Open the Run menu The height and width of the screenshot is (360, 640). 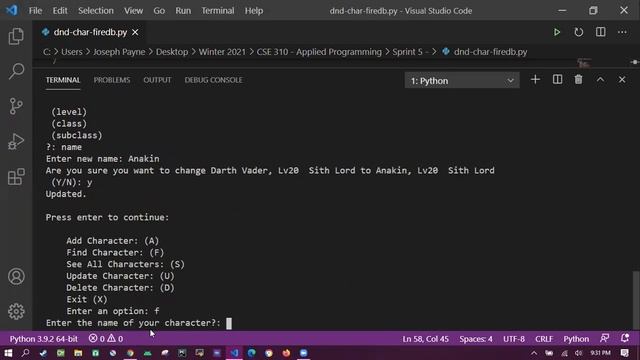[x=183, y=11]
